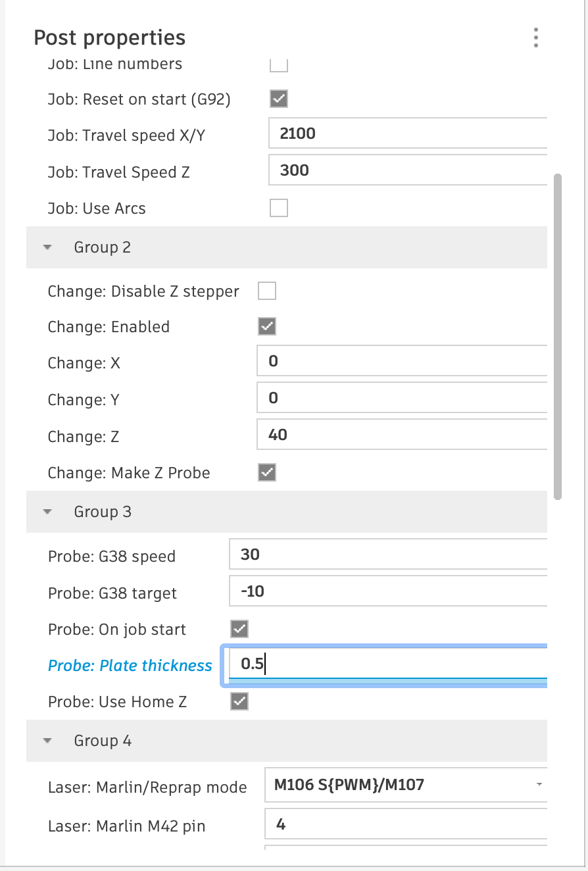The height and width of the screenshot is (871, 588).
Task: Open the Laser Marlin/Reprap mode dropdown
Action: click(x=406, y=785)
